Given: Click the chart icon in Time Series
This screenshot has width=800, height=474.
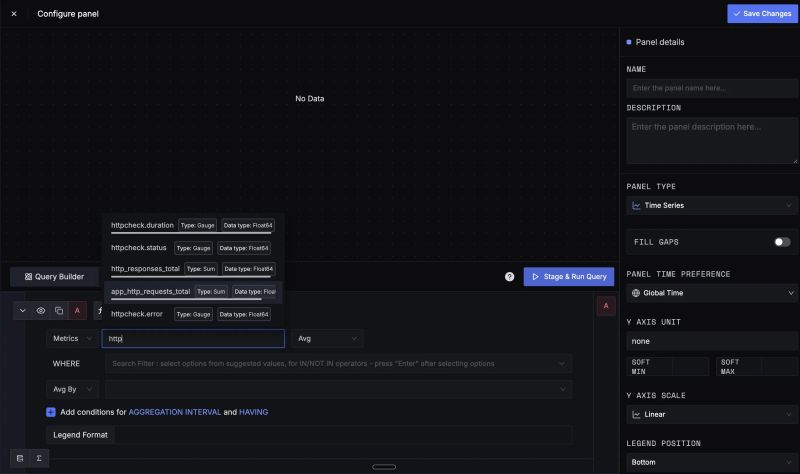Looking at the screenshot, I should pyautogui.click(x=636, y=206).
